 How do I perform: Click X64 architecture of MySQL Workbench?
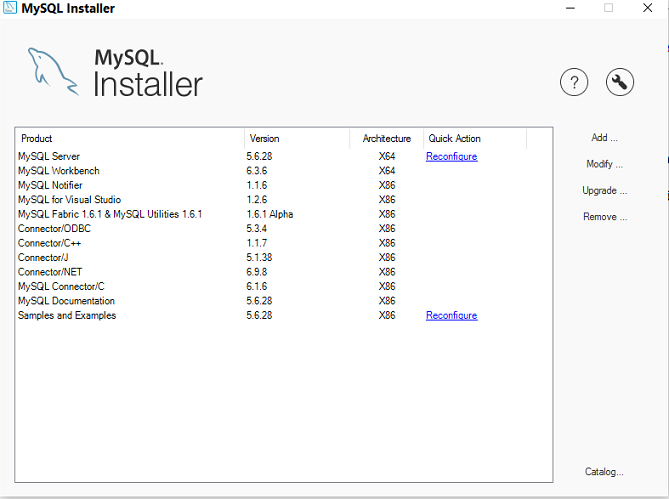click(x=387, y=171)
